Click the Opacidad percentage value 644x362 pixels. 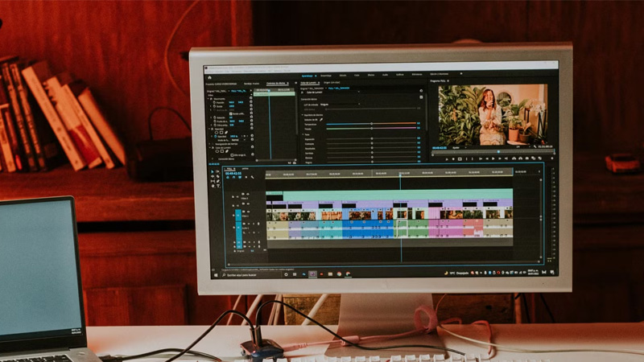click(x=233, y=136)
